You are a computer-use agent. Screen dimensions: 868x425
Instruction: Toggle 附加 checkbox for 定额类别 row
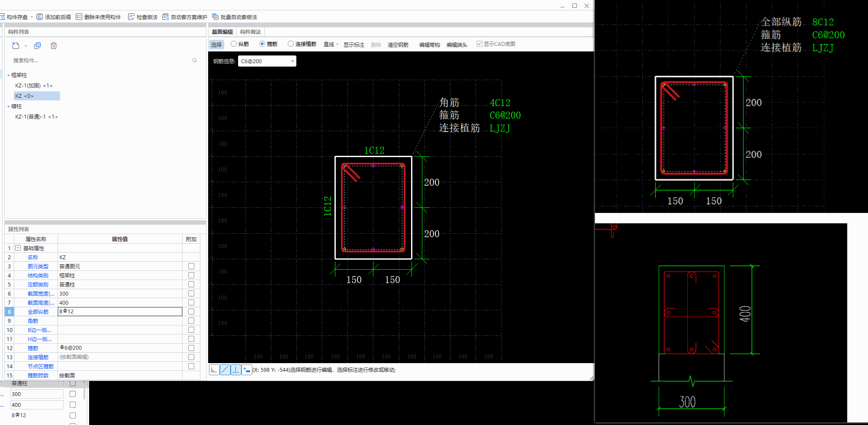191,284
